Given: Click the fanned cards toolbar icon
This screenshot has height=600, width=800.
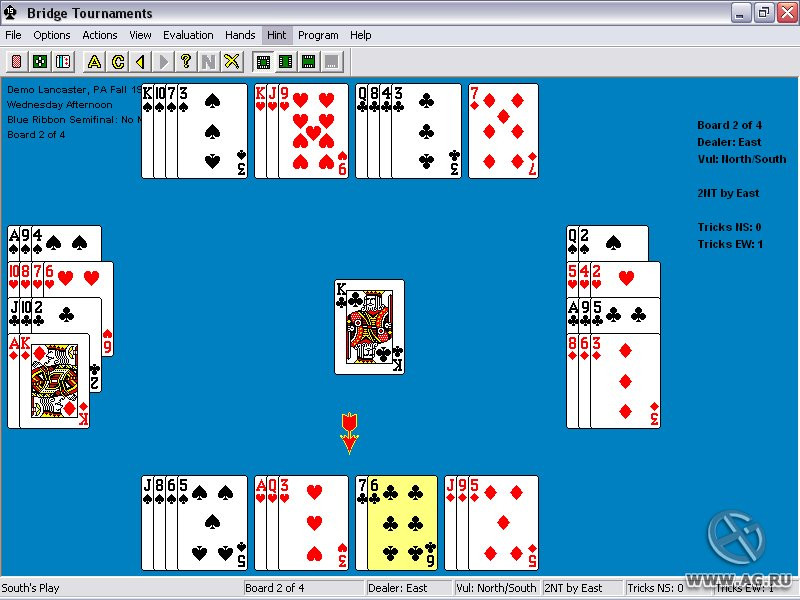Looking at the screenshot, I should click(x=63, y=62).
